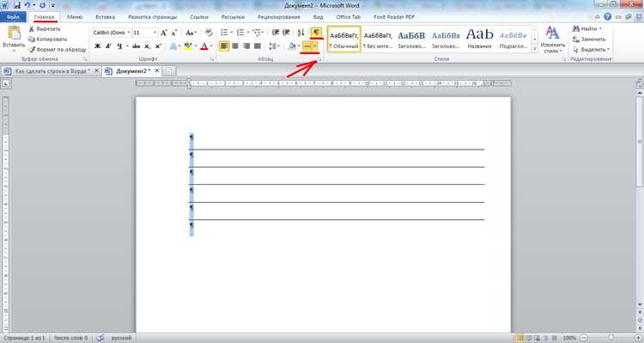Decrease paragraph indent
Viewport: 644px width, 343px height.
[275, 33]
